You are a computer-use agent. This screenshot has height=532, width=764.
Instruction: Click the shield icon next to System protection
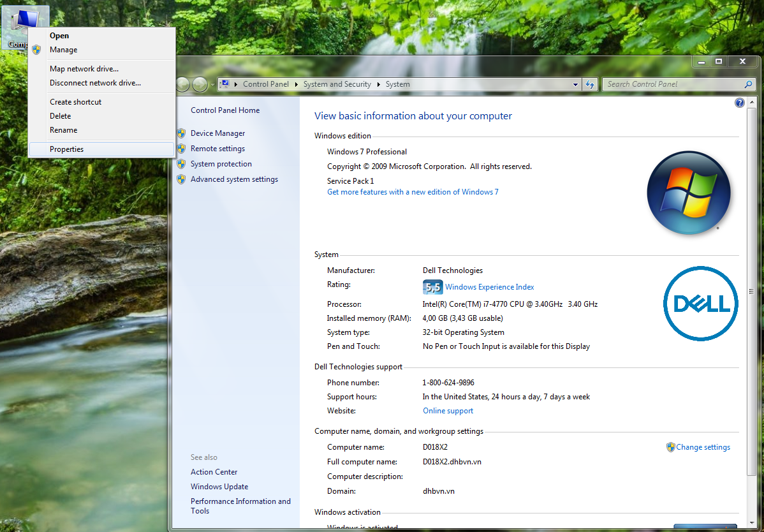(x=181, y=164)
